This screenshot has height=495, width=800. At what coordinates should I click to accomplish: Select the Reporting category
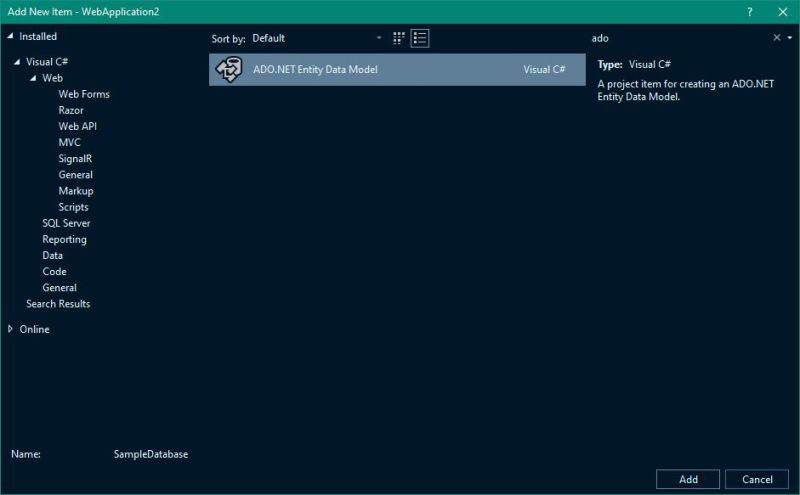(x=64, y=239)
